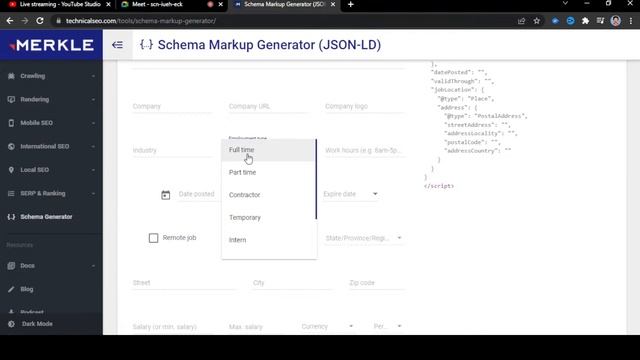Close the Meet browser tab

pyautogui.click(x=221, y=4)
